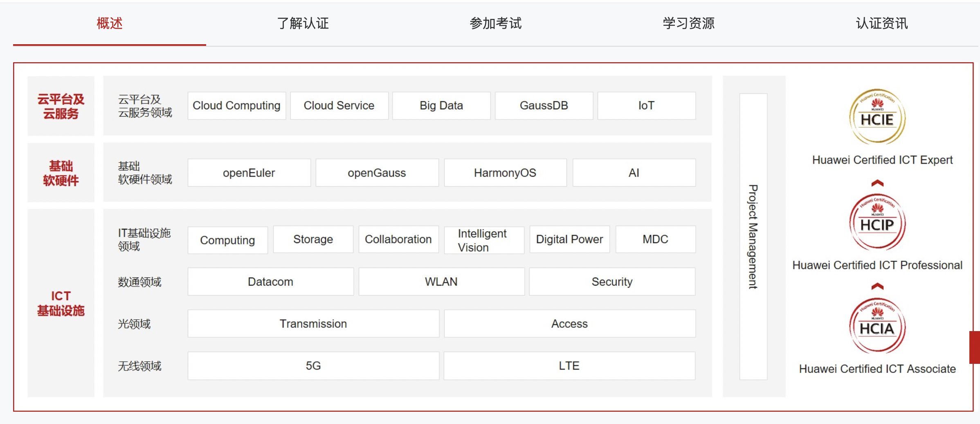Viewport: 980px width, 424px height.
Task: Open the 学习资源 tab
Action: [x=689, y=23]
